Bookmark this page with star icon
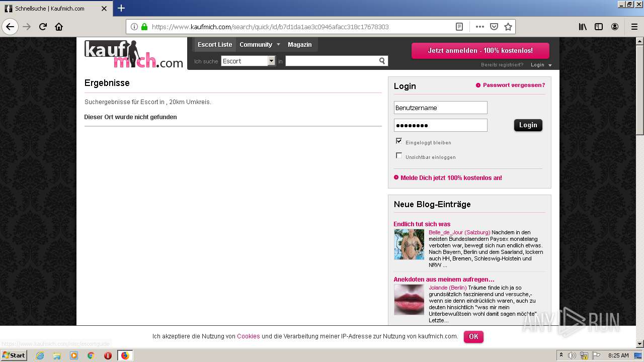The image size is (644, 362). click(x=508, y=27)
